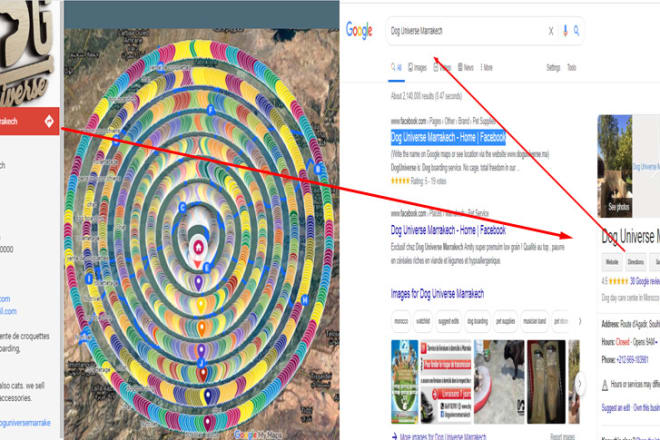660x440 pixels.
Task: Click the Google logo
Action: (359, 30)
